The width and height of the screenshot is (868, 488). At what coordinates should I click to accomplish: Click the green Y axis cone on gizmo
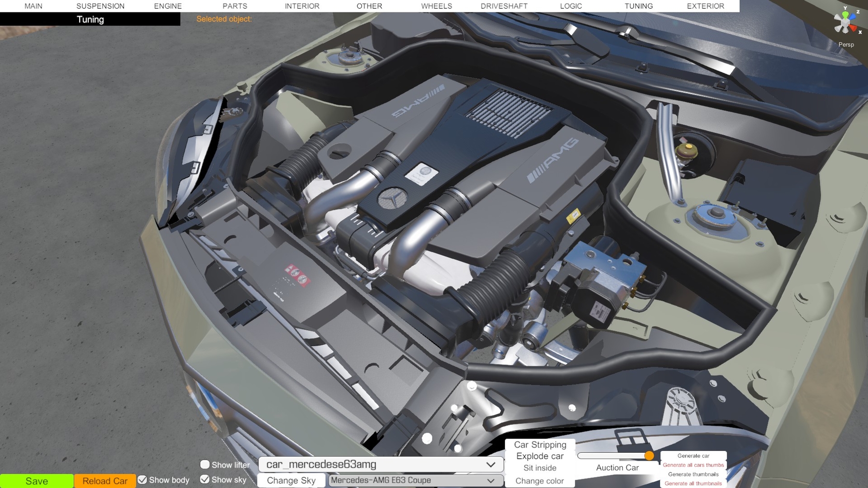pyautogui.click(x=845, y=14)
